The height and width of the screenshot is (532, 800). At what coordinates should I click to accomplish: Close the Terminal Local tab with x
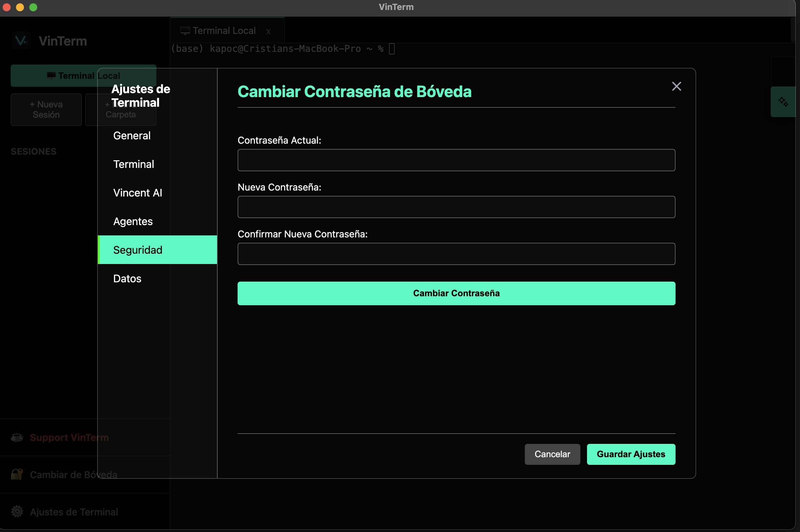coord(268,32)
